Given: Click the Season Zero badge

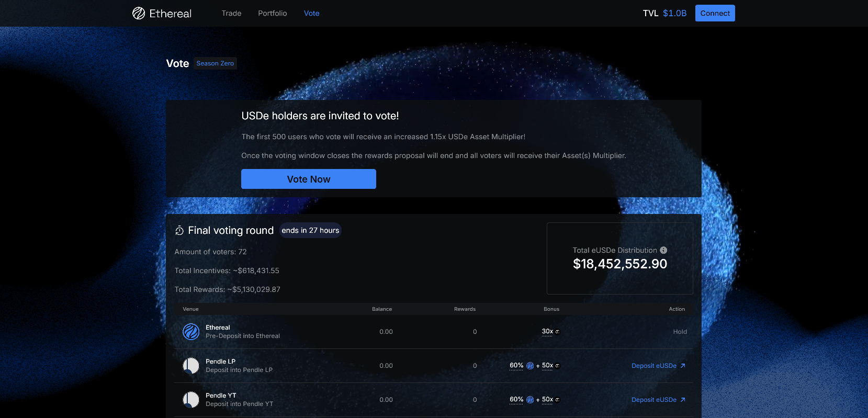Looking at the screenshot, I should [215, 63].
